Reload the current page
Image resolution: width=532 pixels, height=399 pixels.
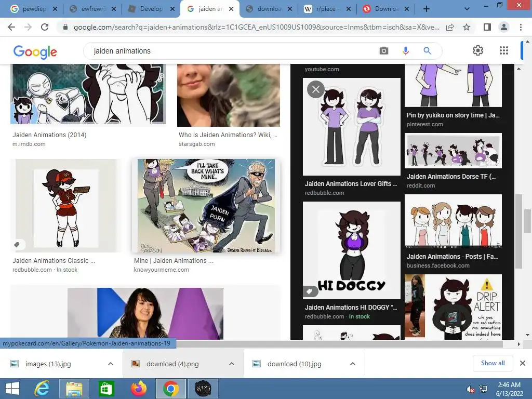[x=45, y=27]
